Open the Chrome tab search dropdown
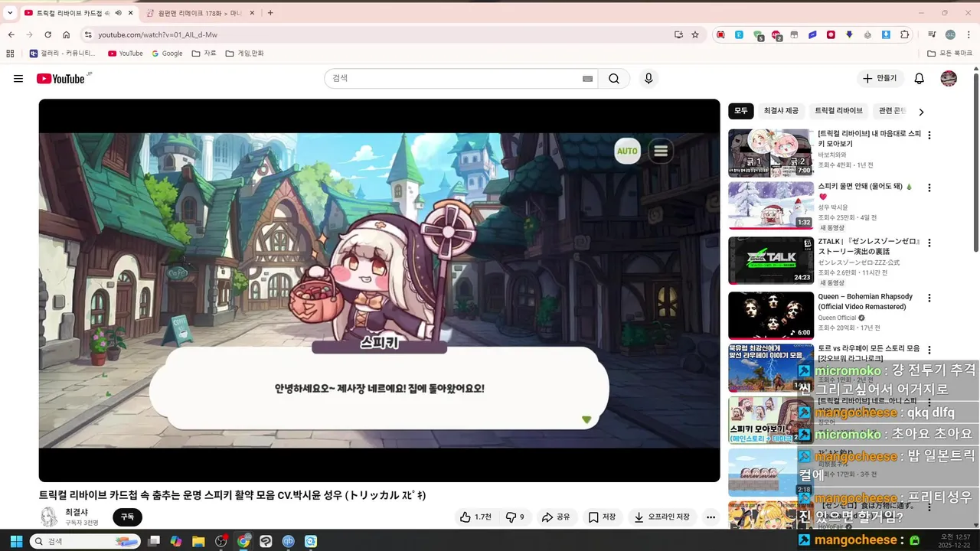The width and height of the screenshot is (980, 551). [x=10, y=13]
